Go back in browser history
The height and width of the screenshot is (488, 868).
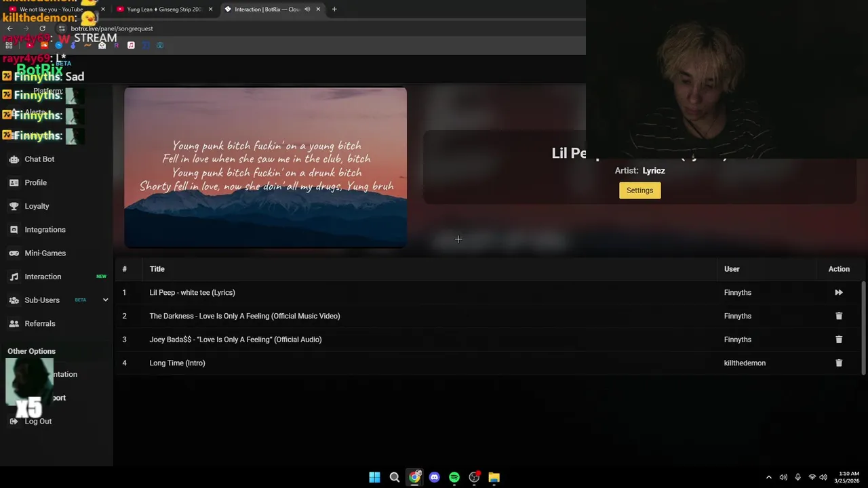coord(9,28)
